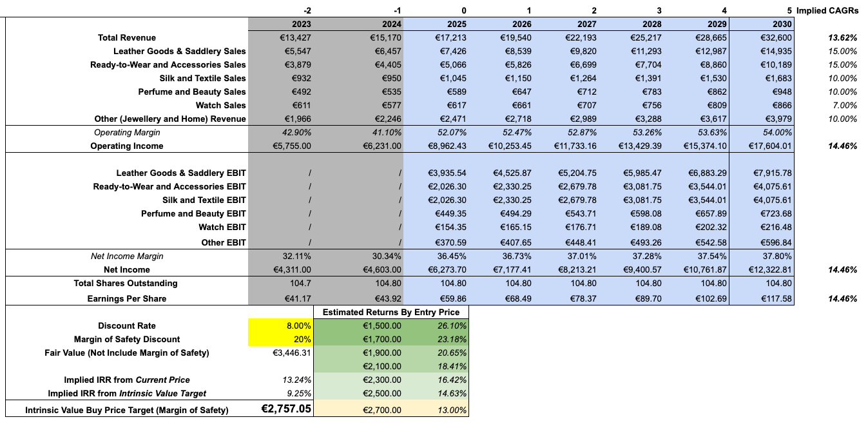Select Total Revenue implied CAGR 13.62%

pos(842,37)
